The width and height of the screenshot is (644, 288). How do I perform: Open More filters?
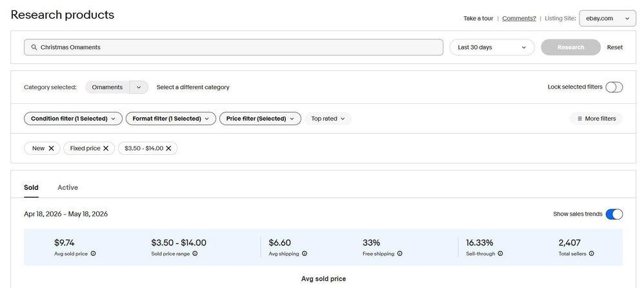point(596,119)
